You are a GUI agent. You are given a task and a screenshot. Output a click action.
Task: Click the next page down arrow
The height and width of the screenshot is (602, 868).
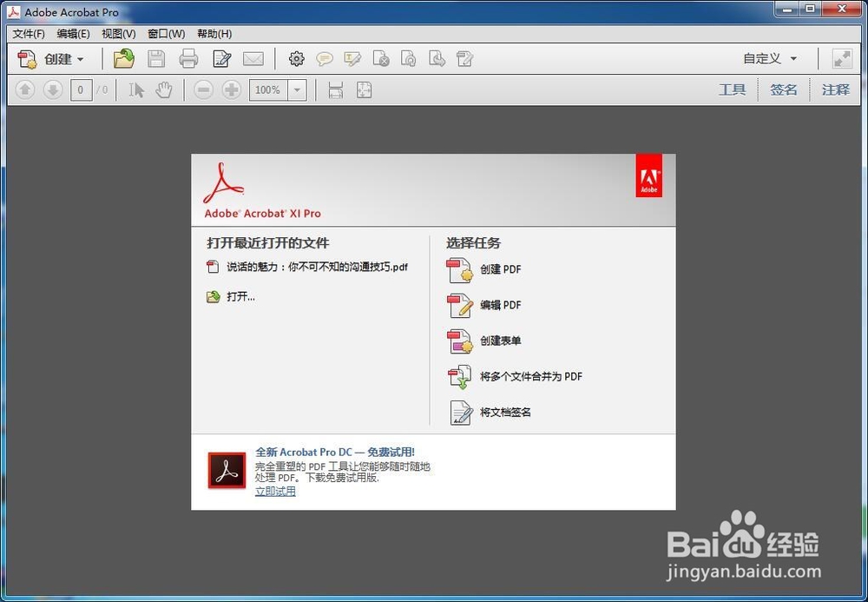(x=53, y=89)
